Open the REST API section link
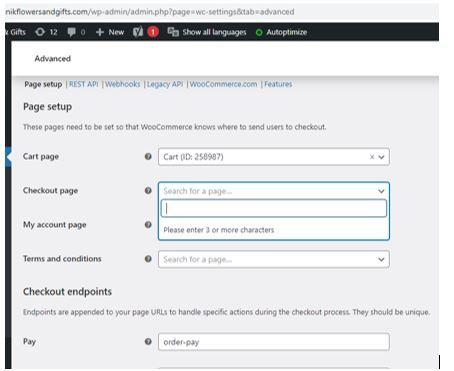The image size is (454, 371). click(x=84, y=84)
